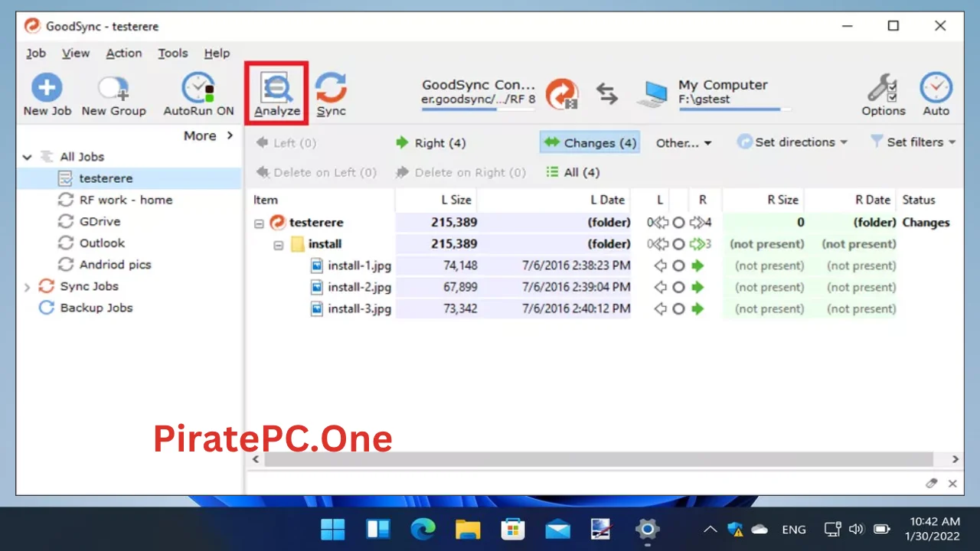
Task: Open the Job menu
Action: (36, 53)
